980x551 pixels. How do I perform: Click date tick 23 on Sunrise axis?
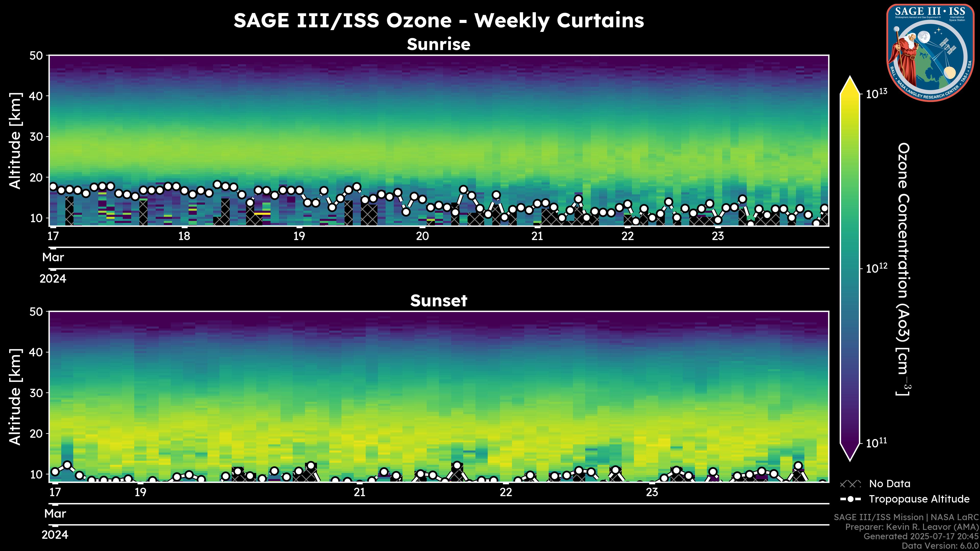click(717, 236)
